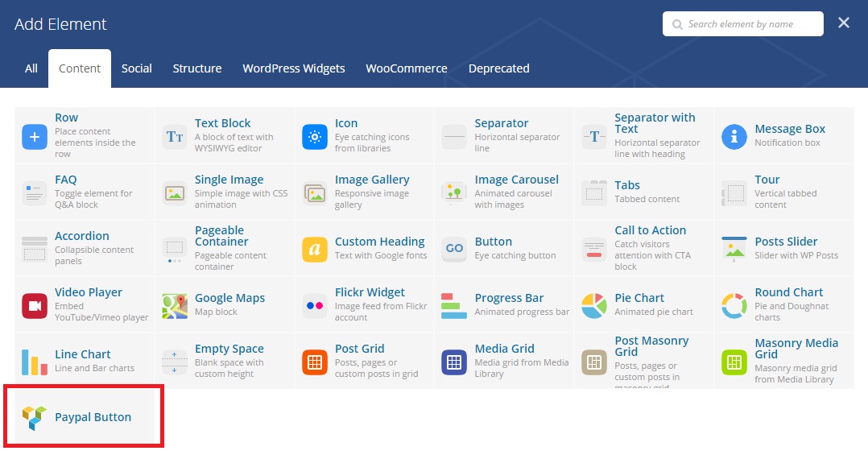
Task: Open the WooCommerce tab
Action: pyautogui.click(x=407, y=68)
